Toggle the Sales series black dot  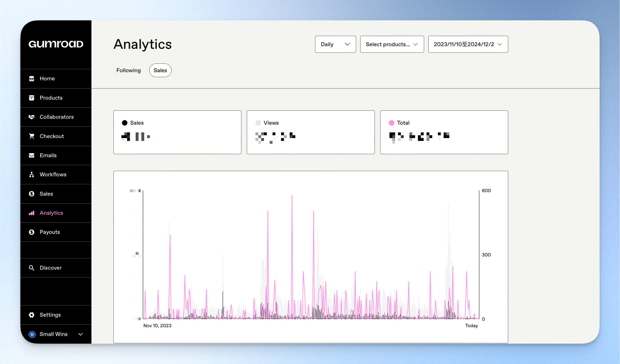coord(125,123)
